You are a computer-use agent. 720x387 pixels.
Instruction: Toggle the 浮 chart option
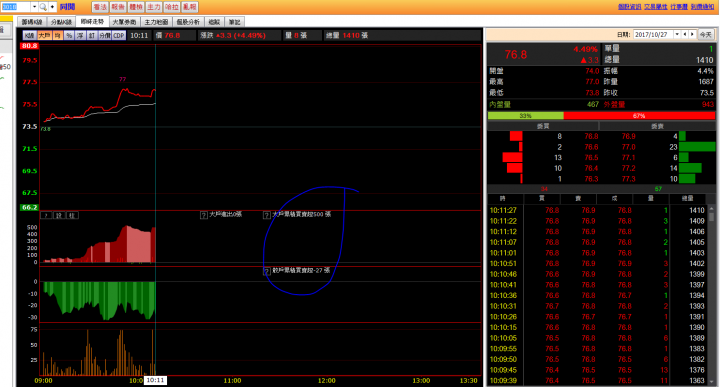pos(80,35)
